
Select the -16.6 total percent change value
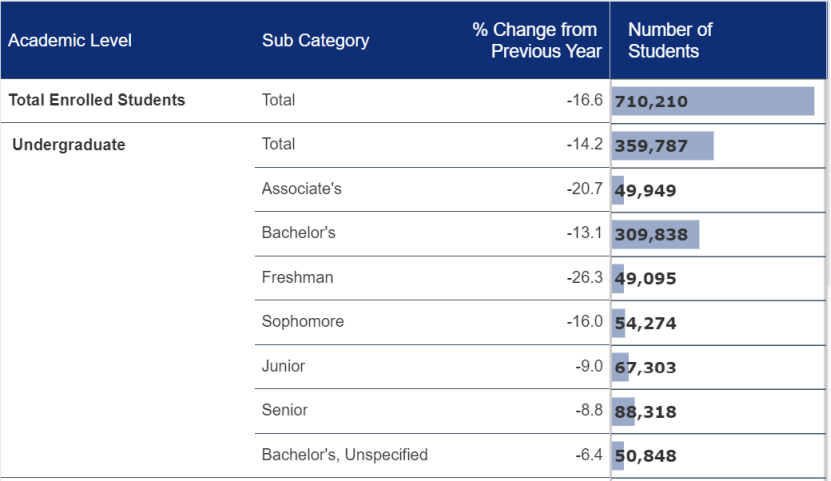(x=584, y=101)
